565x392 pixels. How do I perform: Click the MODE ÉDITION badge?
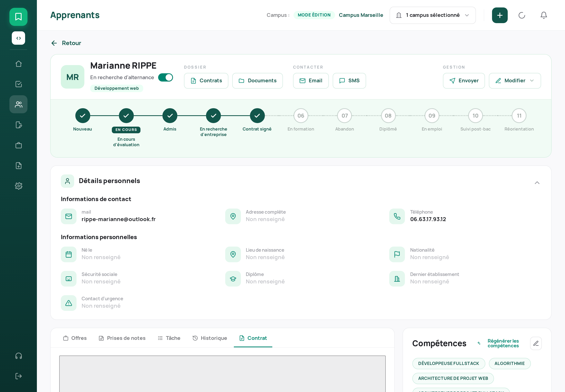click(x=314, y=15)
